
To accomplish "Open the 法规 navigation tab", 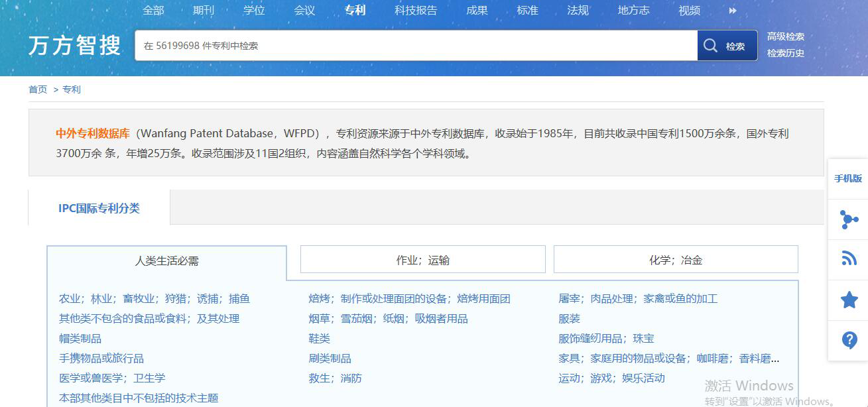I will point(578,11).
